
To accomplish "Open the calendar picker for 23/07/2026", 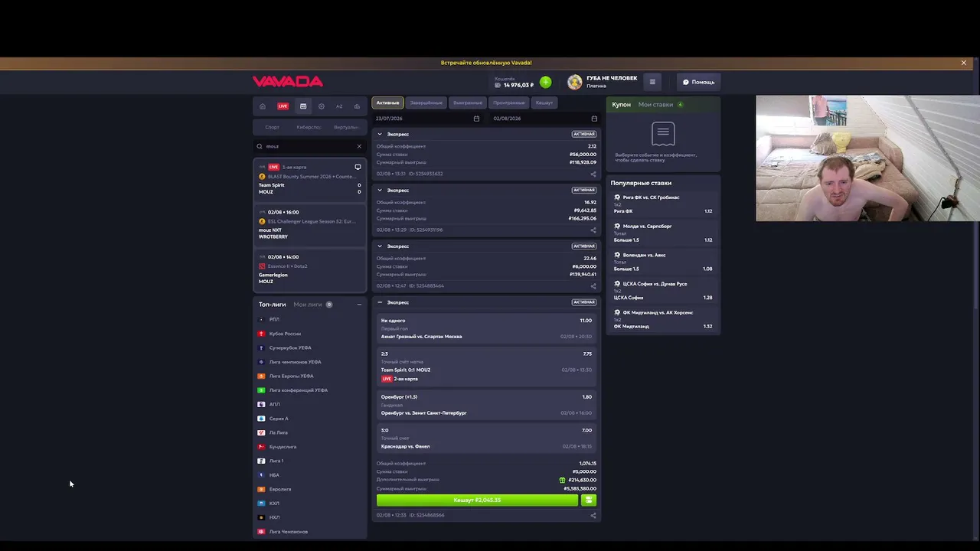I will tap(476, 119).
